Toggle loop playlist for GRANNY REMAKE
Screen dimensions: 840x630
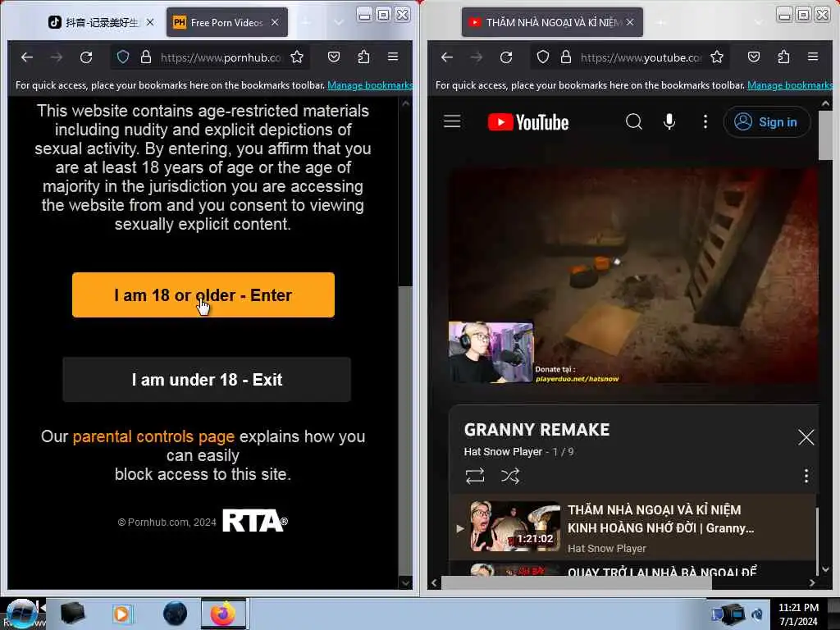475,476
